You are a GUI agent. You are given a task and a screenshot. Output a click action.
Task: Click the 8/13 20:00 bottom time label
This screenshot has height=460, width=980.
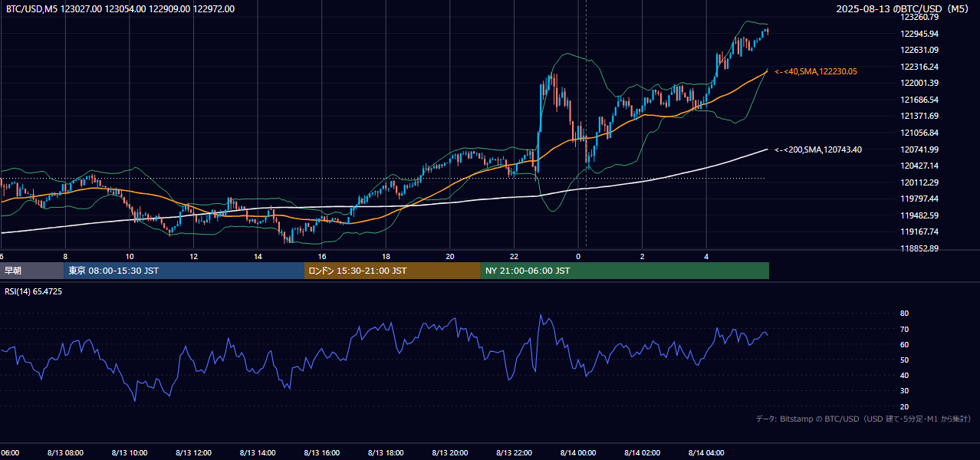450,453
